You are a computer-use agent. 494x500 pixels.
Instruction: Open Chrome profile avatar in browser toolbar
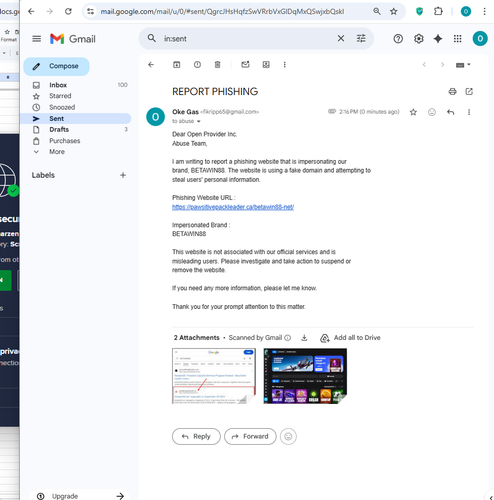coord(466,12)
